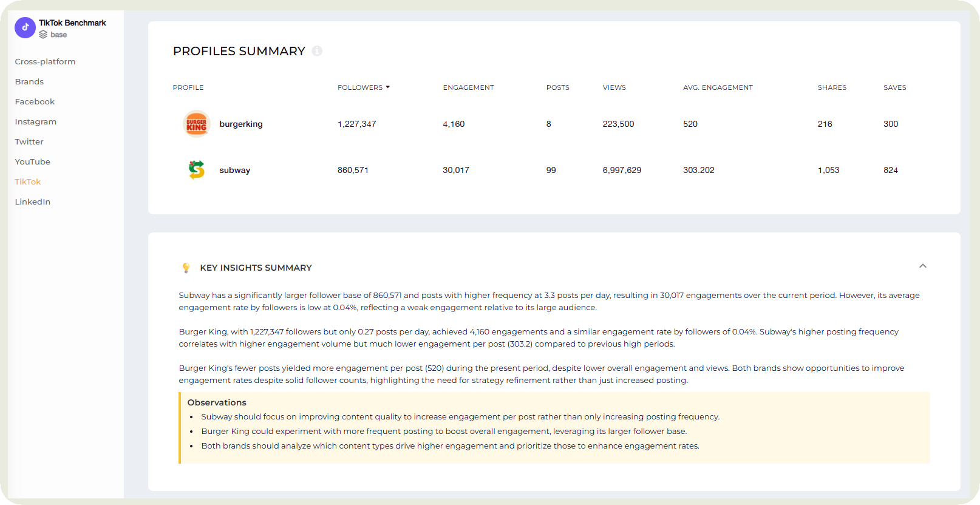
Task: Collapse the Key Insights Summary panel
Action: [x=922, y=266]
